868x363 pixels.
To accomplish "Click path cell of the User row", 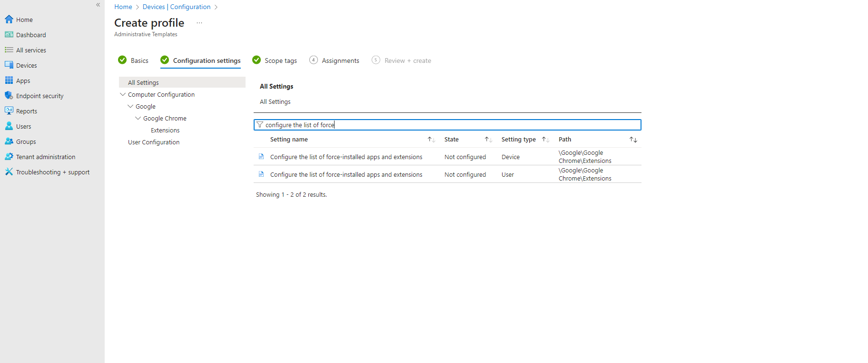I will 585,174.
